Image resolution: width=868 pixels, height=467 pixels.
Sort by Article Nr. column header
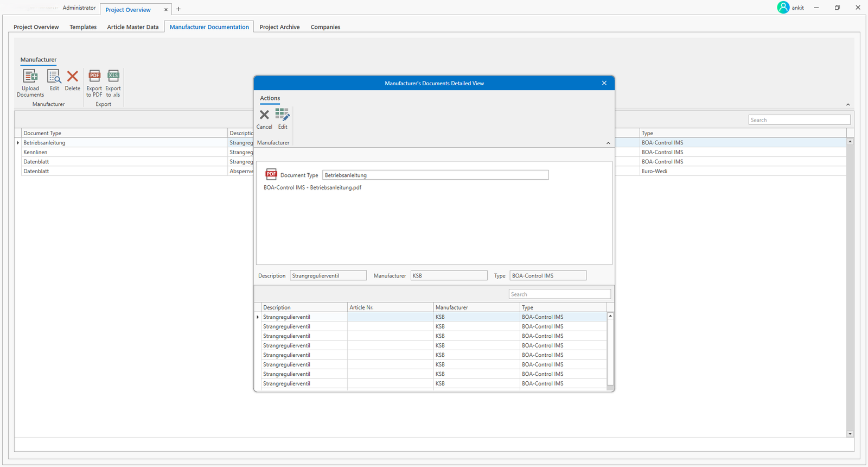[390, 307]
